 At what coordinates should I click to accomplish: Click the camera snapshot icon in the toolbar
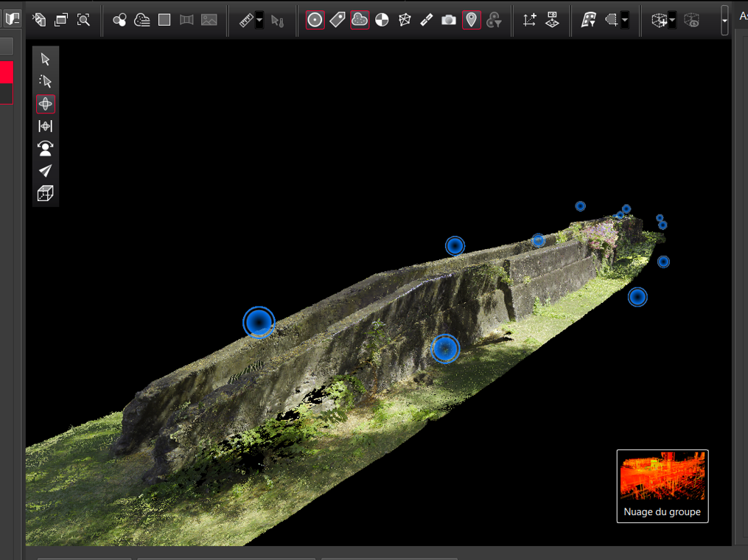pyautogui.click(x=449, y=20)
